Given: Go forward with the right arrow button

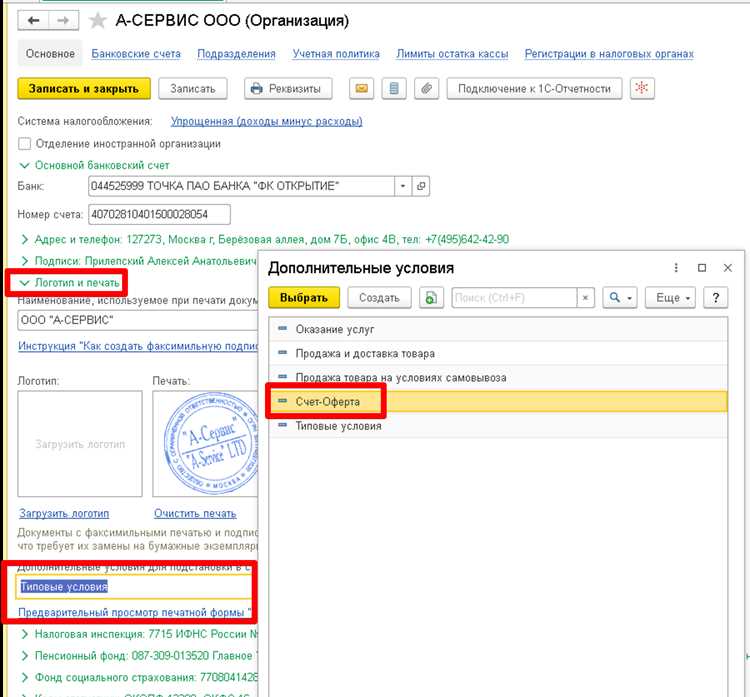Looking at the screenshot, I should point(63,21).
